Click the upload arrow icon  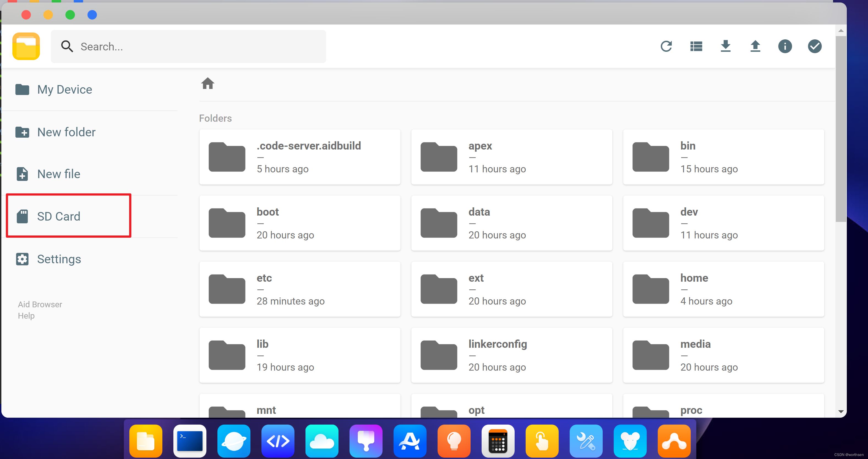pos(755,46)
